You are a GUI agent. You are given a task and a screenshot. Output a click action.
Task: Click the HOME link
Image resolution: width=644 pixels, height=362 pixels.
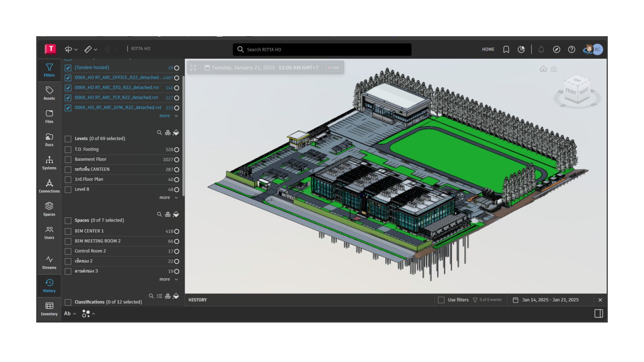pos(488,49)
